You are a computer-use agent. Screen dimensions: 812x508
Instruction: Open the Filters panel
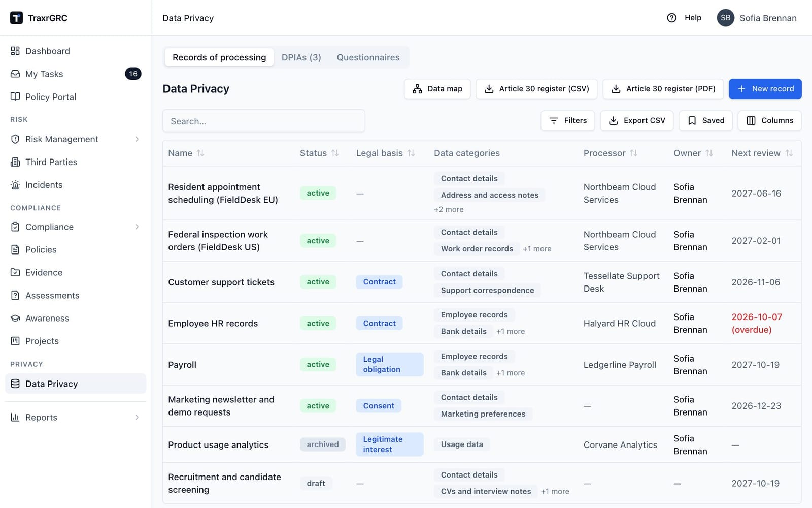(x=567, y=120)
